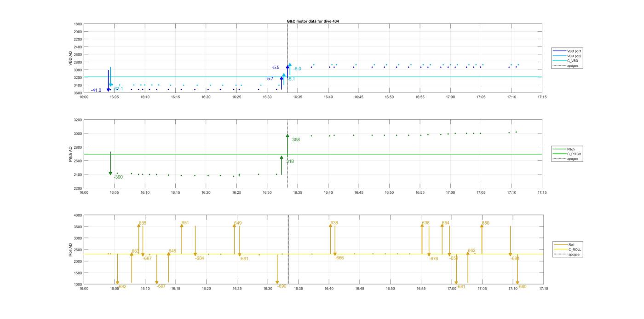Click the '663' roll data label
The image size is (644, 319).
click(135, 252)
